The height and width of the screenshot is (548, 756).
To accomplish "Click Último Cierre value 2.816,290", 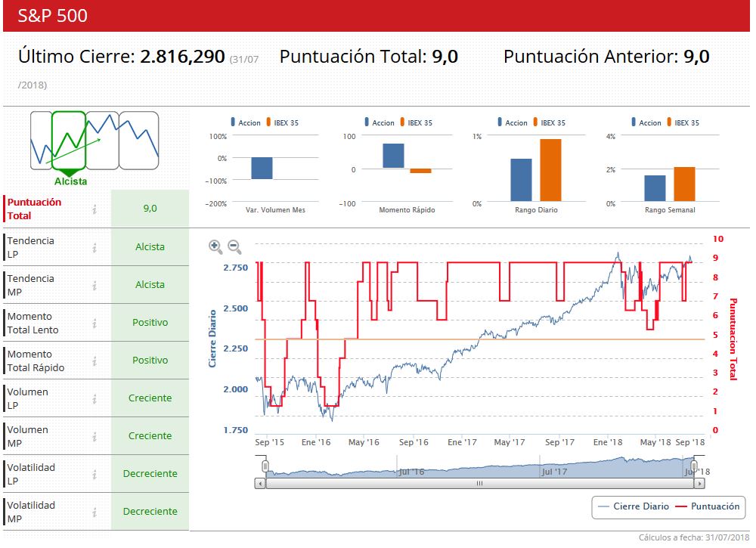I will (182, 57).
